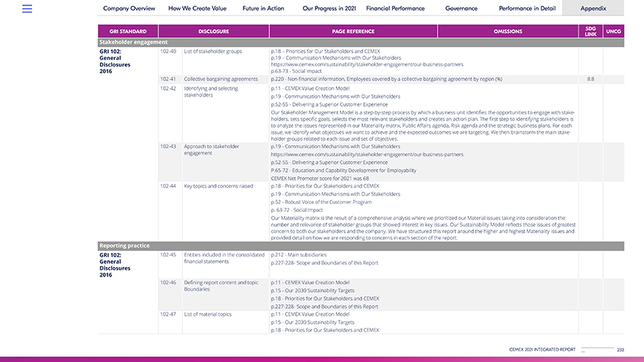
Task: Click the SDG Link column header
Action: [591, 31]
